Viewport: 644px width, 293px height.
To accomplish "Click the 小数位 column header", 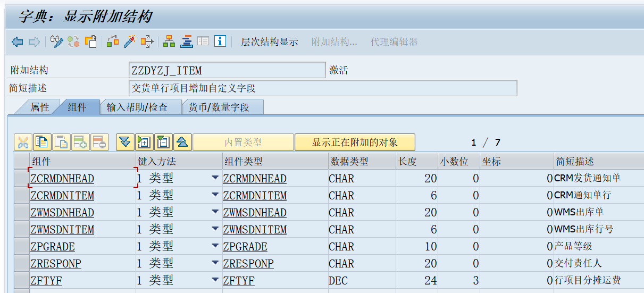I will pos(459,161).
